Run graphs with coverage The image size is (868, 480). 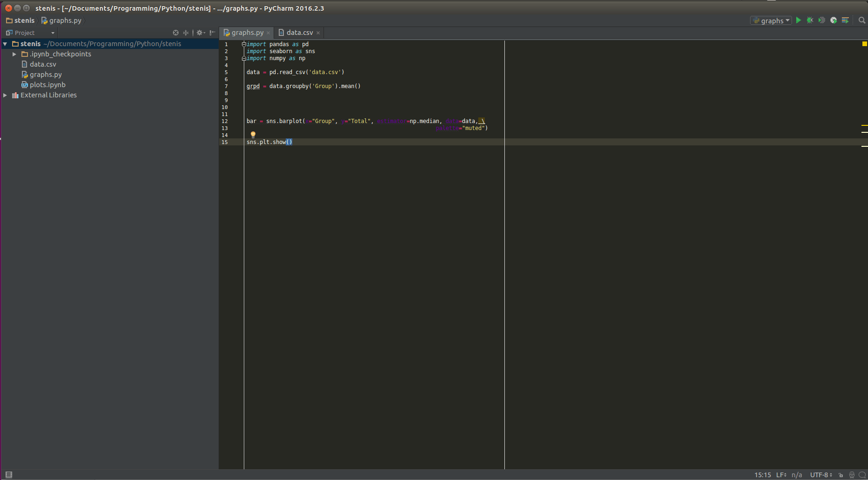822,21
